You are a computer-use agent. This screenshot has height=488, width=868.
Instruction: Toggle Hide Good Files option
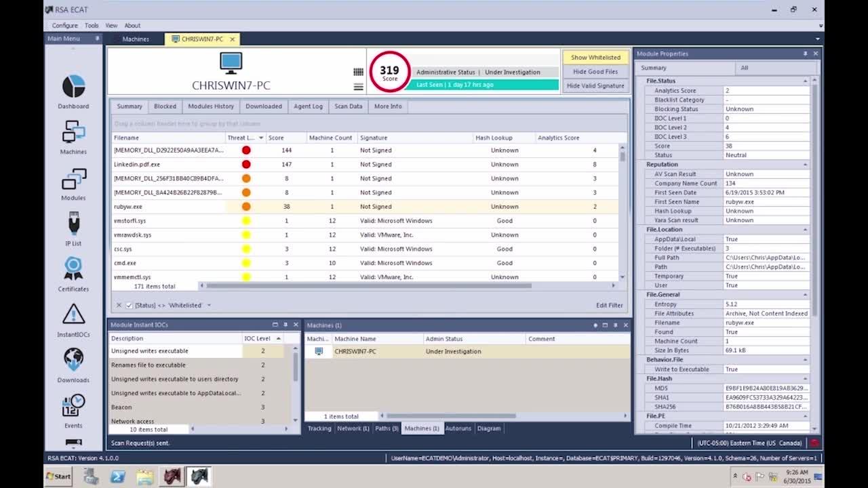click(x=595, y=72)
